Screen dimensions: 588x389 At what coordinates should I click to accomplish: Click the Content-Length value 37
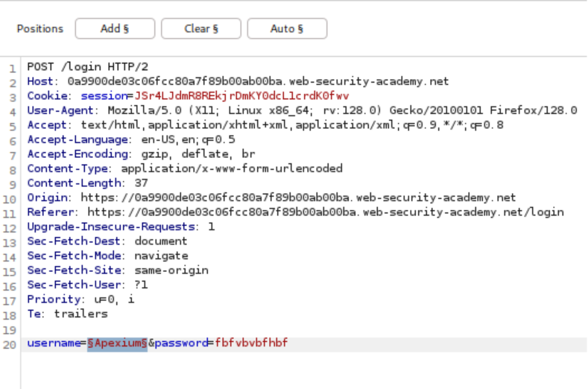(142, 183)
